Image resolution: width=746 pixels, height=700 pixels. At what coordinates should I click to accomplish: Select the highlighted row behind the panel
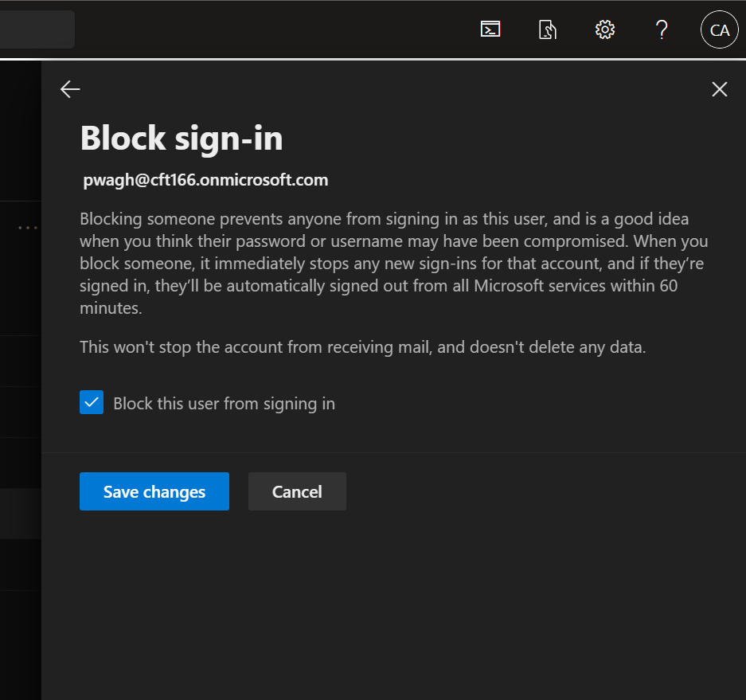click(20, 514)
